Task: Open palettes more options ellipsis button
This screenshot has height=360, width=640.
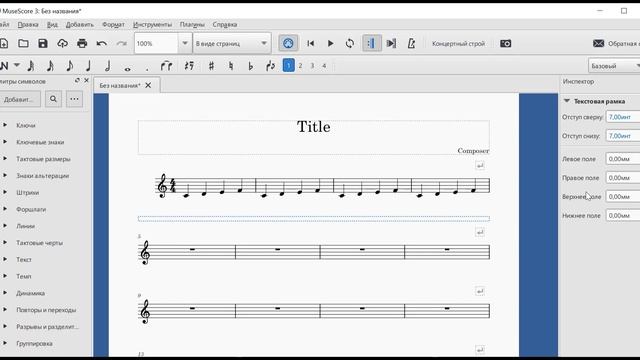Action: point(74,99)
